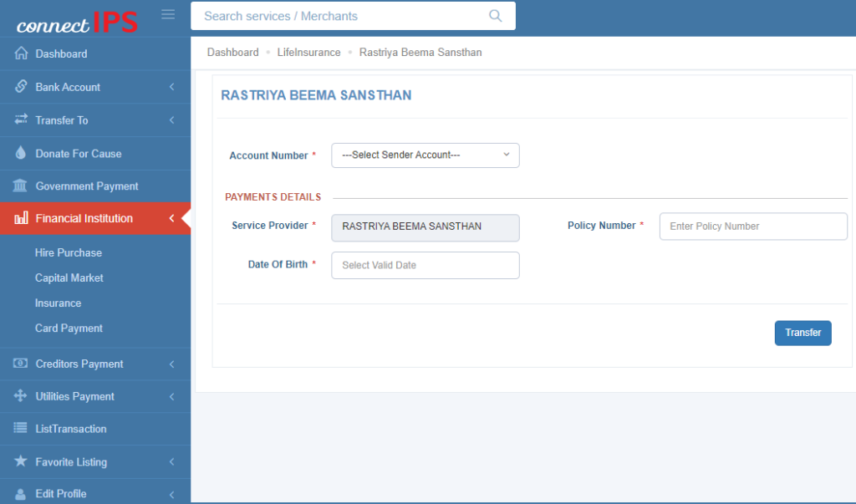Open the Donate For Cause menu
The height and width of the screenshot is (504, 856).
point(95,154)
